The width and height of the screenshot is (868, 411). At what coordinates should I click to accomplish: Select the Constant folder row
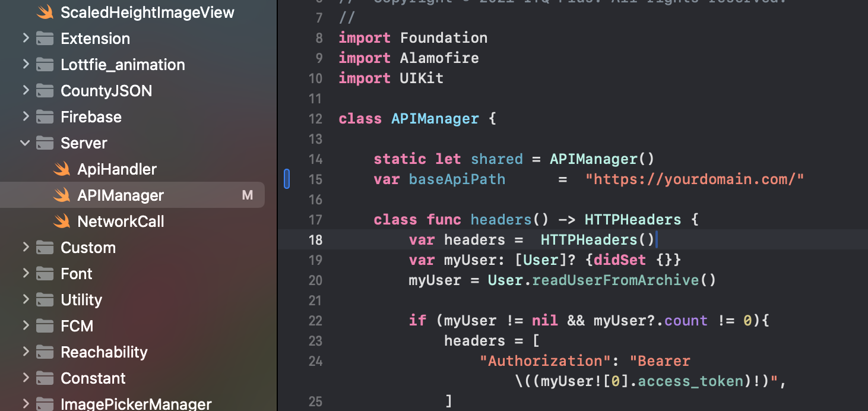coord(93,378)
